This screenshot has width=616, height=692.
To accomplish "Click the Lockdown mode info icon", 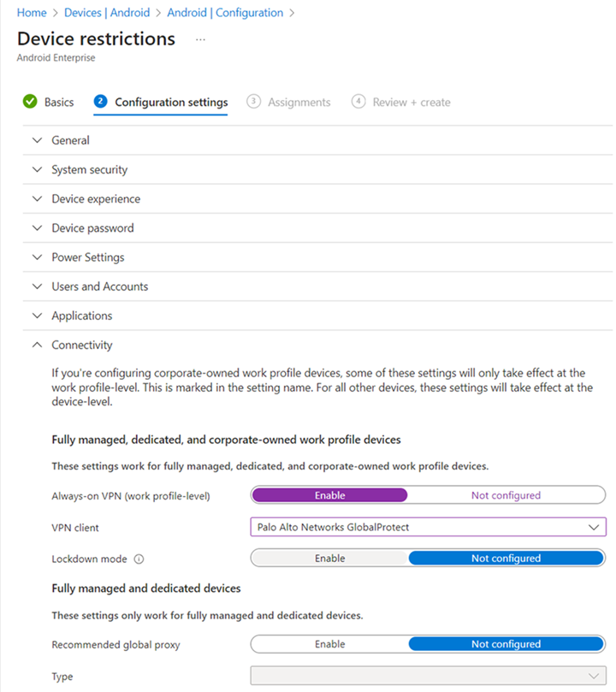I will tap(139, 559).
